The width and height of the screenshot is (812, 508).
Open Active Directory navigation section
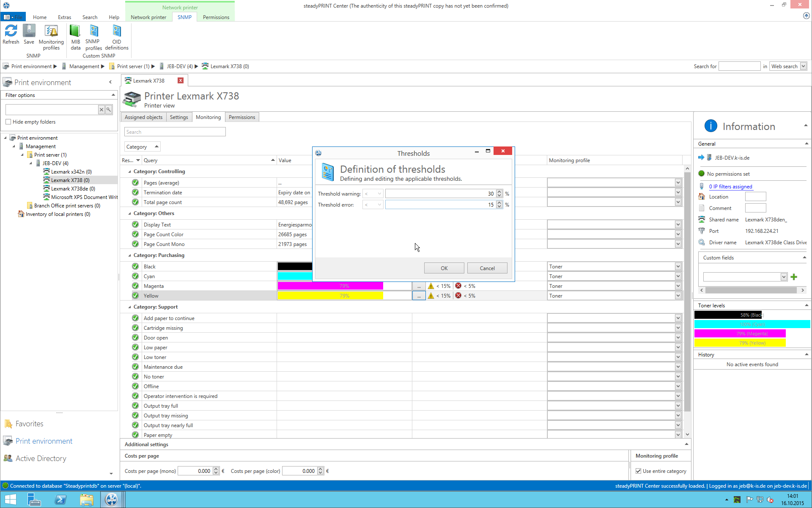[41, 458]
